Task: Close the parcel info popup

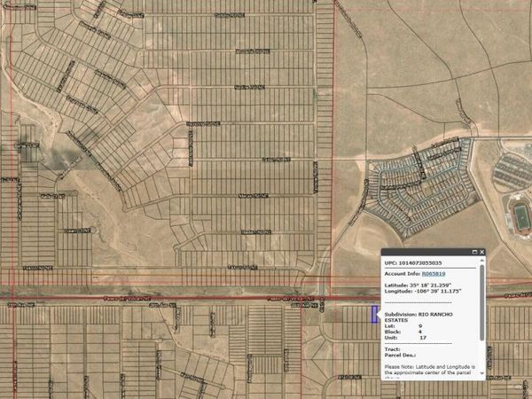Action: click(x=481, y=252)
